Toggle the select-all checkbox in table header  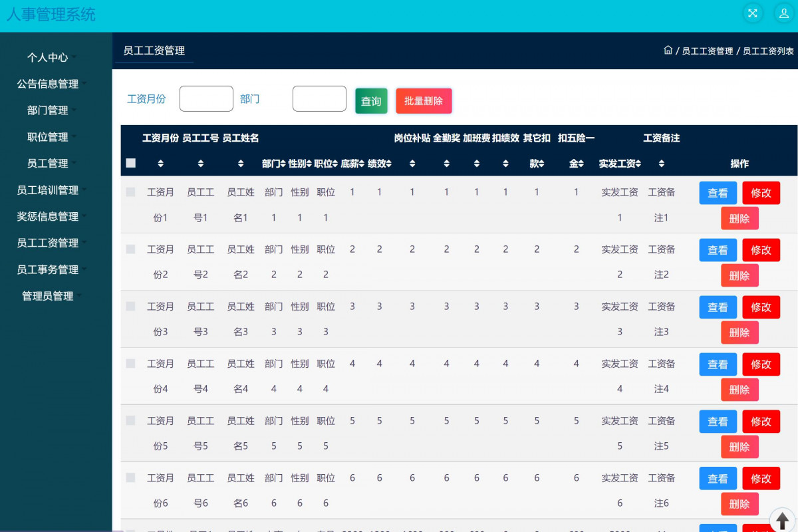click(131, 163)
